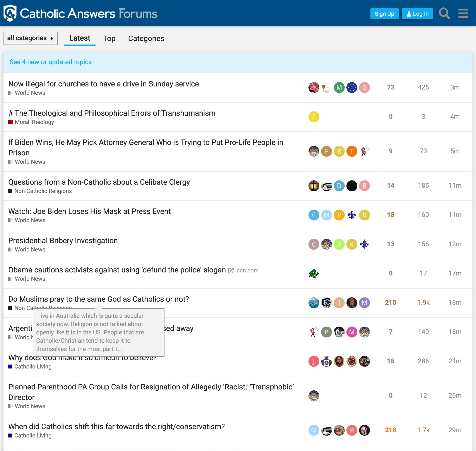Switch to the Categories tab

(146, 38)
